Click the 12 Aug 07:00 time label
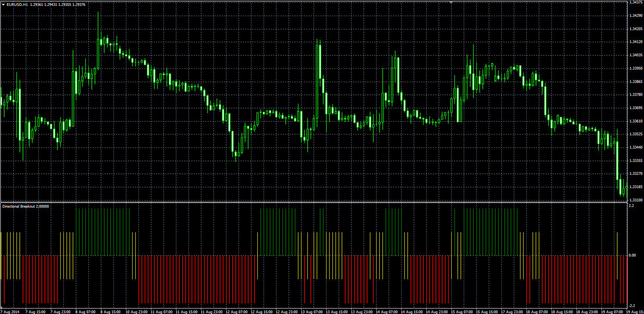Image resolution: width=644 pixels, height=314 pixels. point(237,312)
